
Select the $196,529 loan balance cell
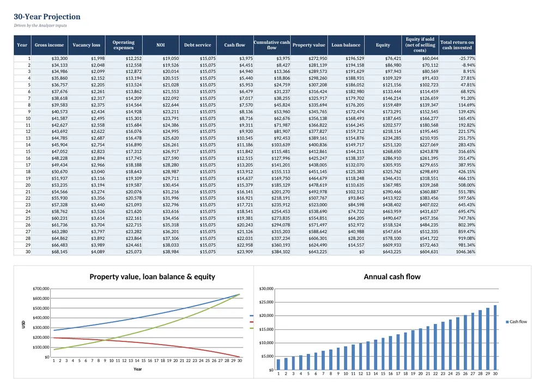coord(346,58)
